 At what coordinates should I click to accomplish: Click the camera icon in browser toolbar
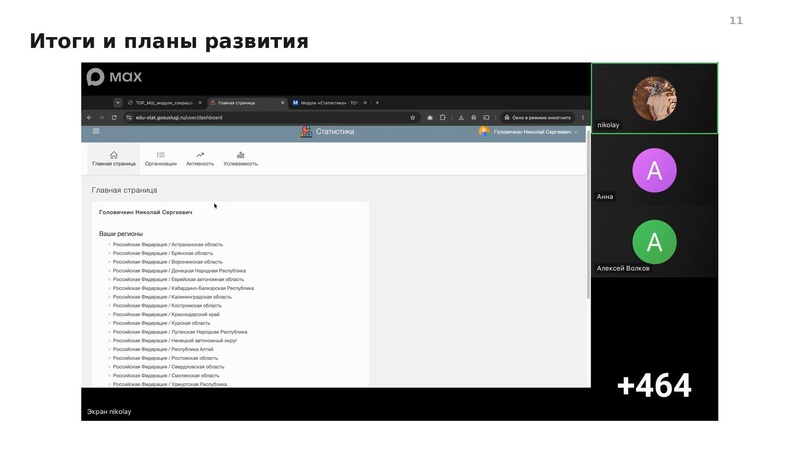pyautogui.click(x=430, y=117)
